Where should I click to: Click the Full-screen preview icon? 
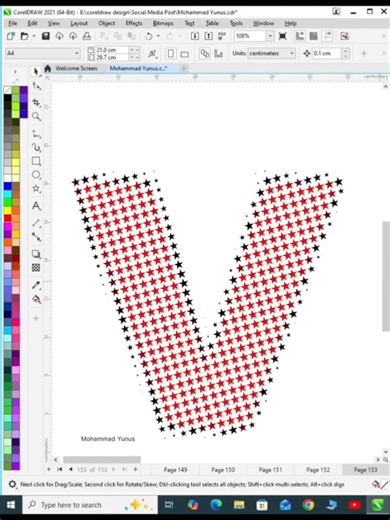(x=283, y=36)
